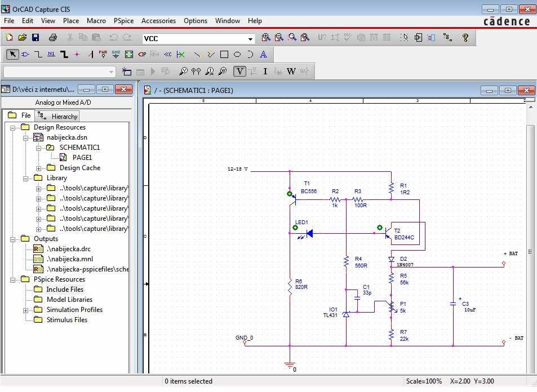Toggle bias current display I button
The width and height of the screenshot is (537, 392).
(x=265, y=72)
